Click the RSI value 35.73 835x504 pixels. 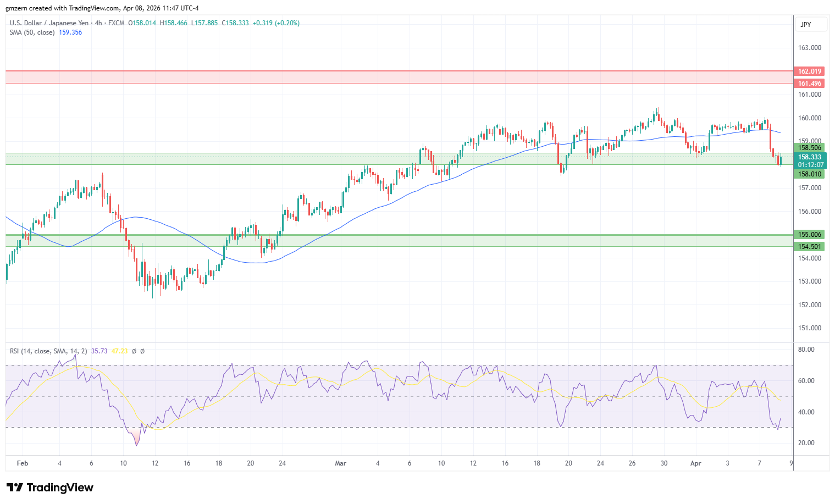[x=99, y=351]
